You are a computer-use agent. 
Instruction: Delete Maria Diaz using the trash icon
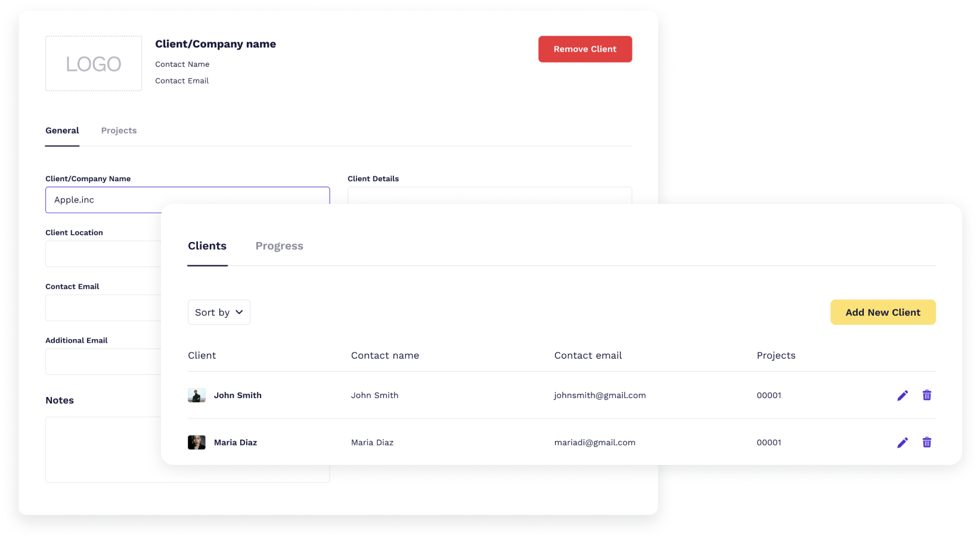(927, 442)
